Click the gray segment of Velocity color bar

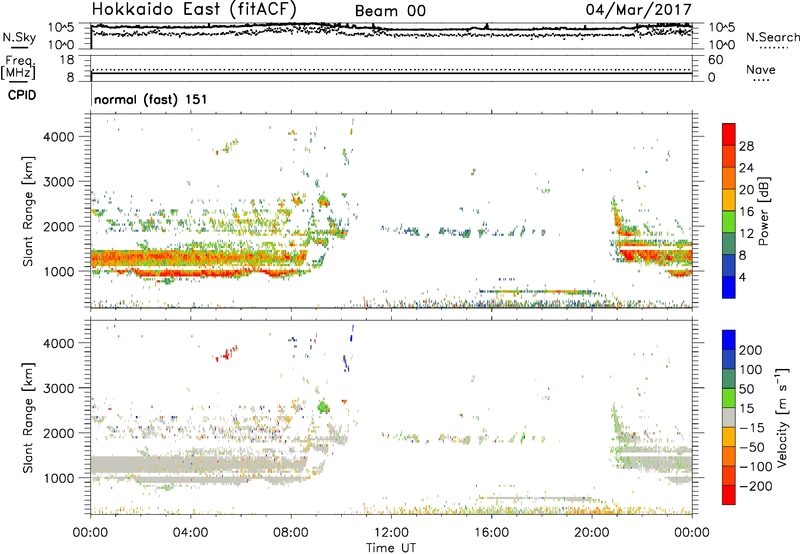point(729,418)
